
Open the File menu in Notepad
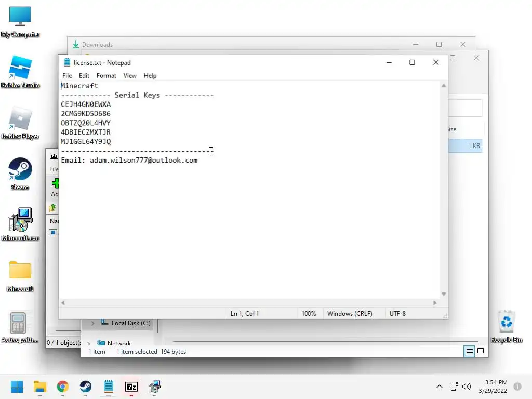(67, 76)
